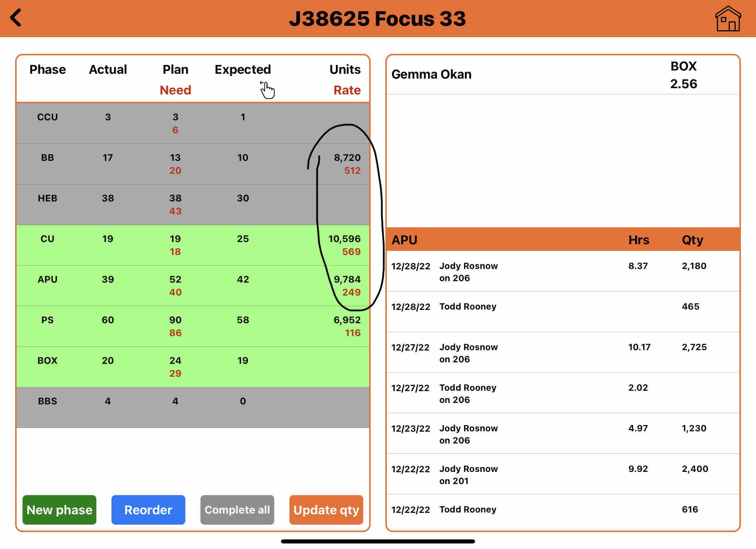The image size is (756, 549).
Task: Tap the Expected column header
Action: point(243,69)
